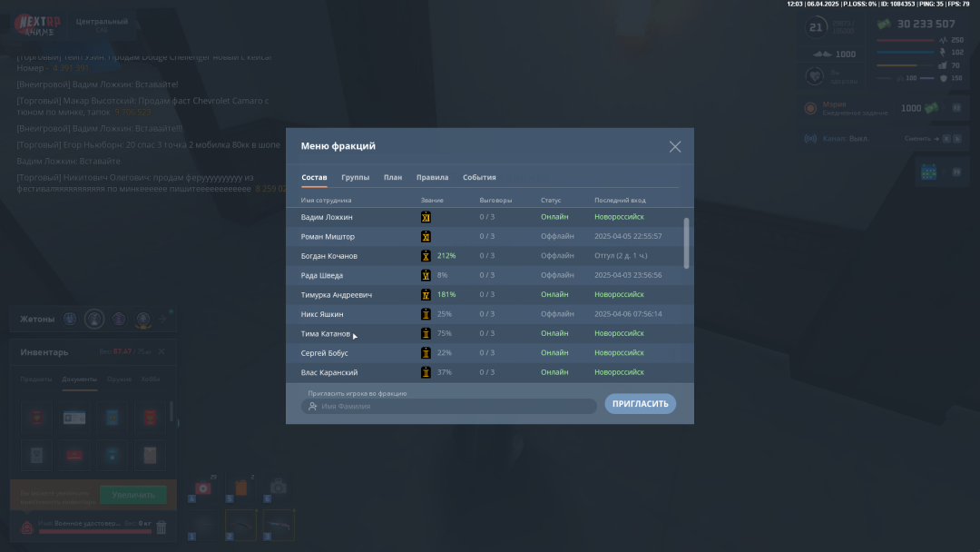
Task: Sort by Статус column header
Action: click(x=551, y=200)
